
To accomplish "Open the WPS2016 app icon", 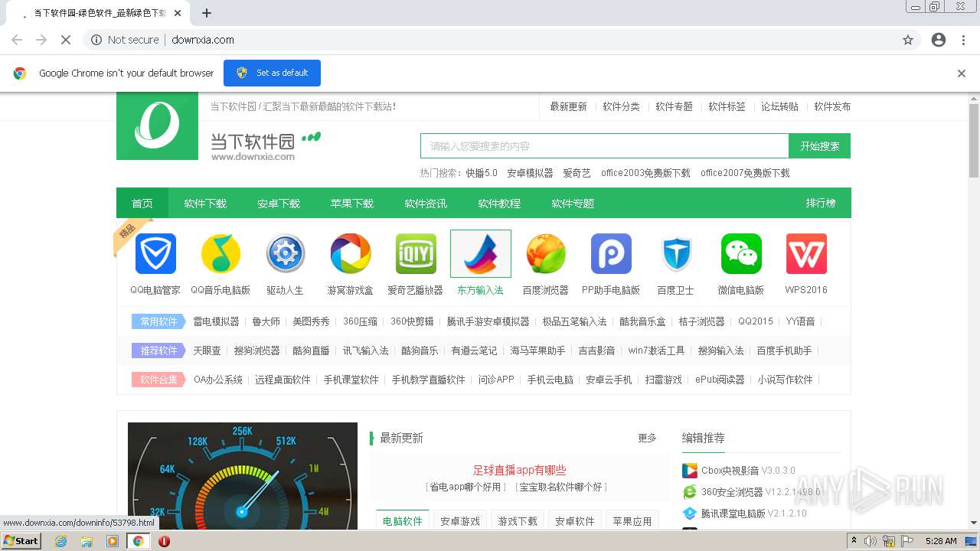I will pyautogui.click(x=806, y=254).
